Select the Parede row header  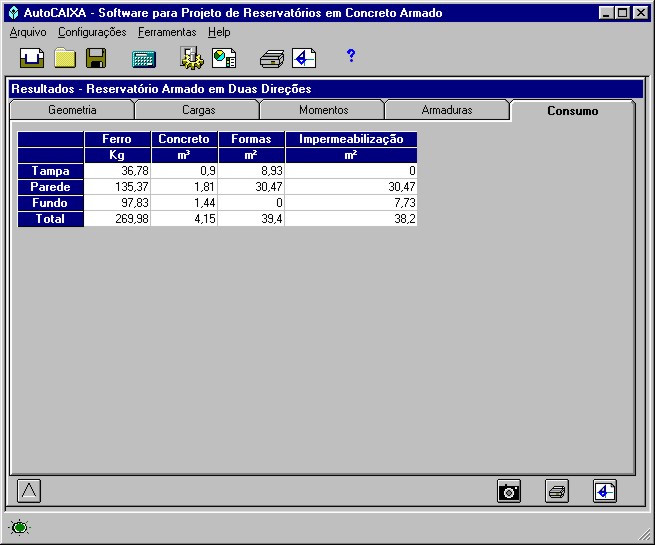click(x=51, y=187)
